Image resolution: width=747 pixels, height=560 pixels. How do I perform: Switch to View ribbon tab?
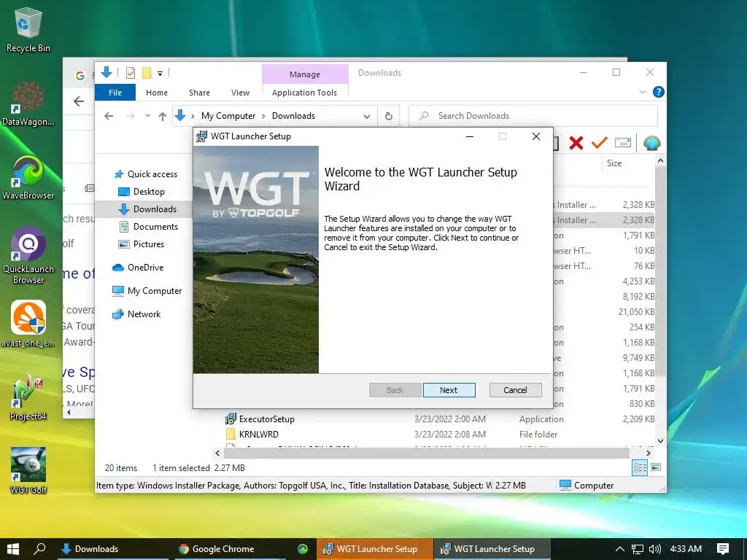click(x=240, y=93)
